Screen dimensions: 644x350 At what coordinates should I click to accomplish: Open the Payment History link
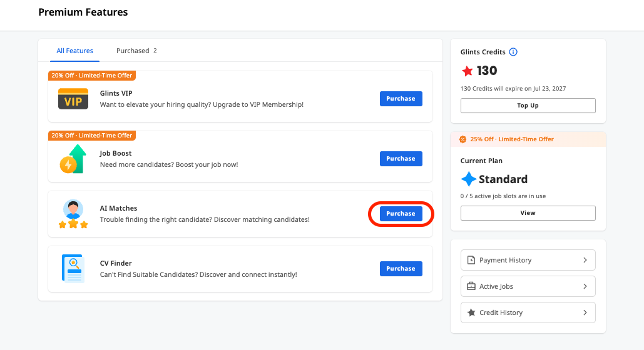[528, 260]
